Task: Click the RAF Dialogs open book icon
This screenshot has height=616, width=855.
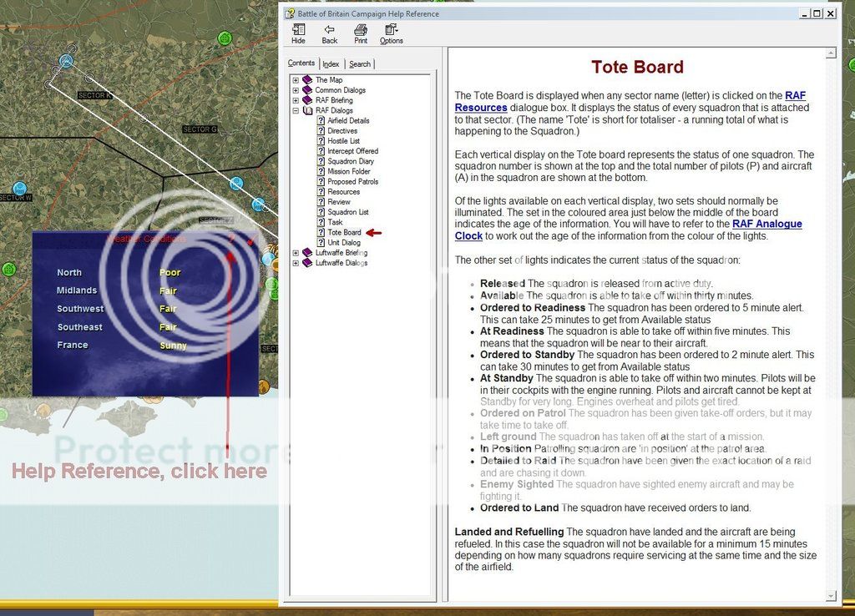Action: point(309,110)
